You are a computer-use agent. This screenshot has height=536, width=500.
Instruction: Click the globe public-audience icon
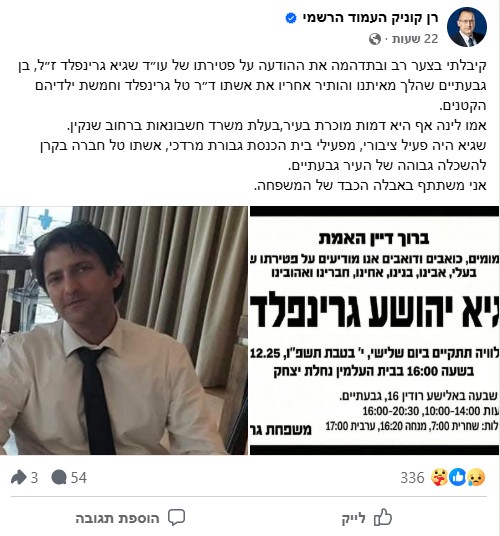(x=375, y=39)
